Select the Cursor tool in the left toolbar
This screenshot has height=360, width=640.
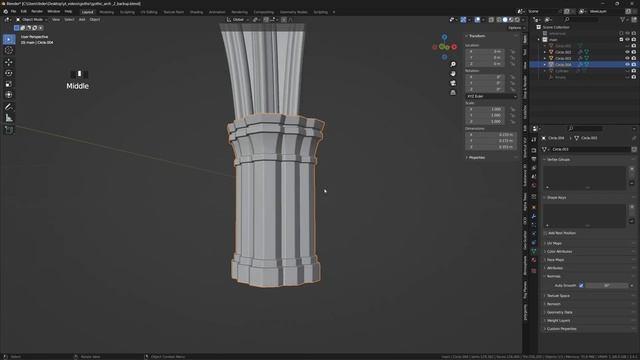[9, 50]
